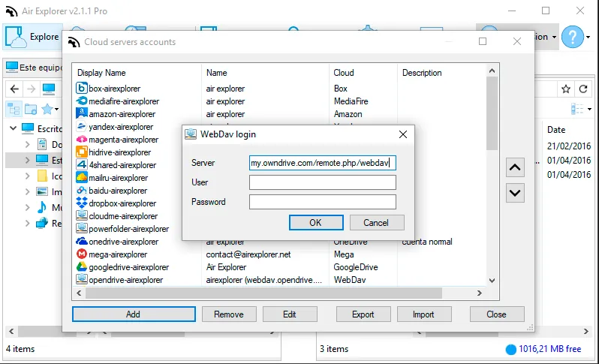Image resolution: width=599 pixels, height=364 pixels.
Task: Click accounts list scroll-up arrow
Action: click(492, 71)
